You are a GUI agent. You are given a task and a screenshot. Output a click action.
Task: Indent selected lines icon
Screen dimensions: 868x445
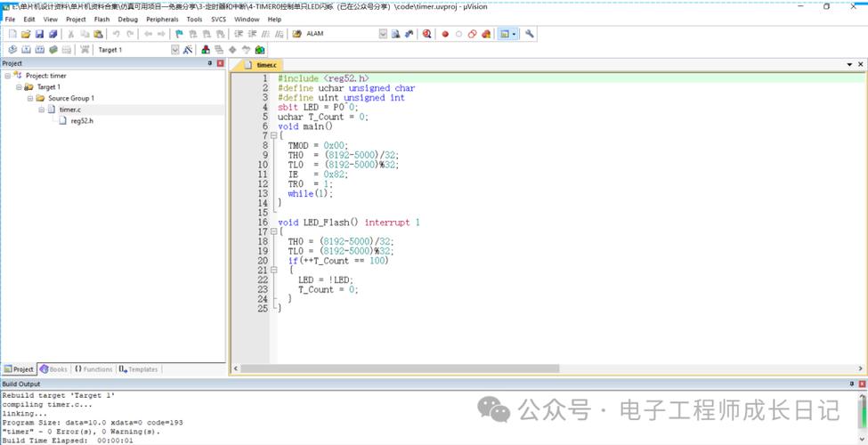point(238,34)
